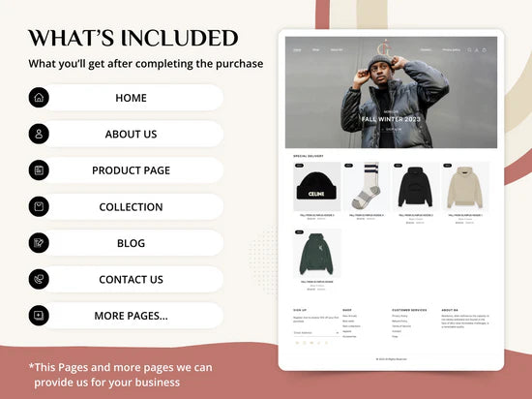Click the house icon beside HOME
The width and height of the screenshot is (532, 399).
[39, 98]
